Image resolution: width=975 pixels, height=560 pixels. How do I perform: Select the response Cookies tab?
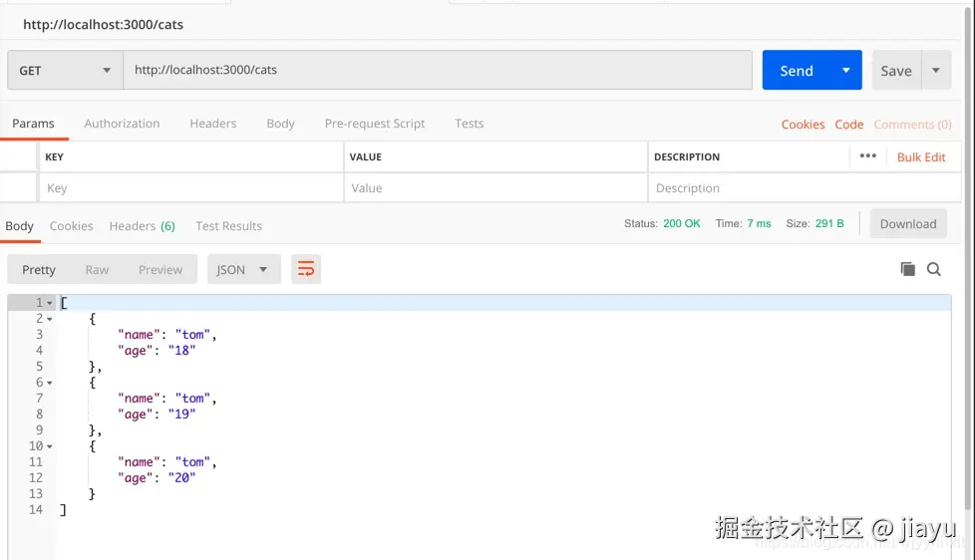(x=72, y=226)
